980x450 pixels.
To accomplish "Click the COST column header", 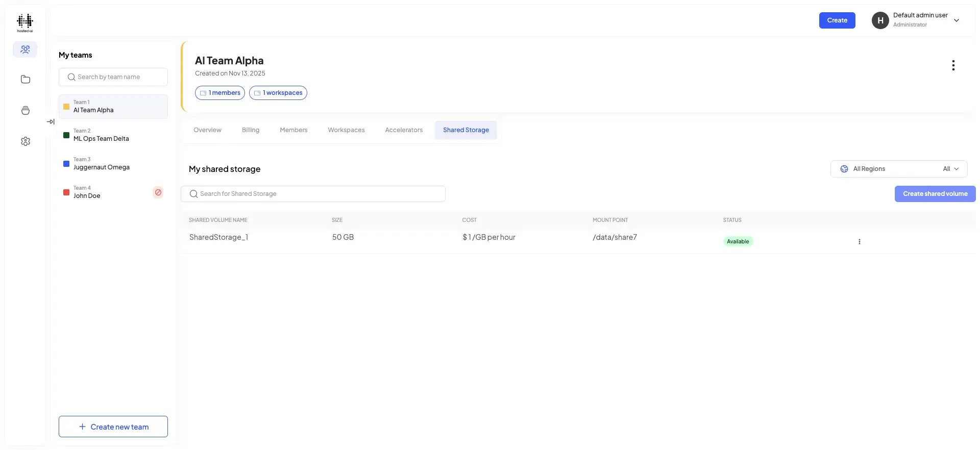I will [x=469, y=220].
